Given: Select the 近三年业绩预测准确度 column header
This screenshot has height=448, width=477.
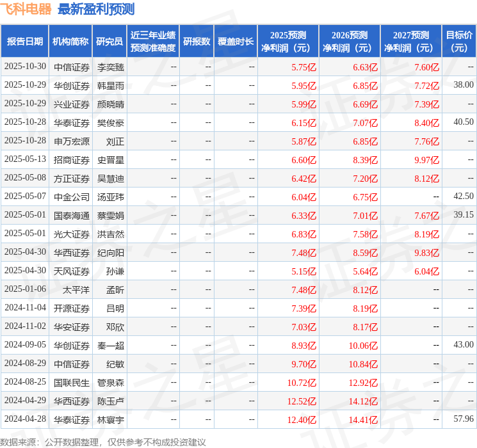Looking at the screenshot, I should point(153,42).
